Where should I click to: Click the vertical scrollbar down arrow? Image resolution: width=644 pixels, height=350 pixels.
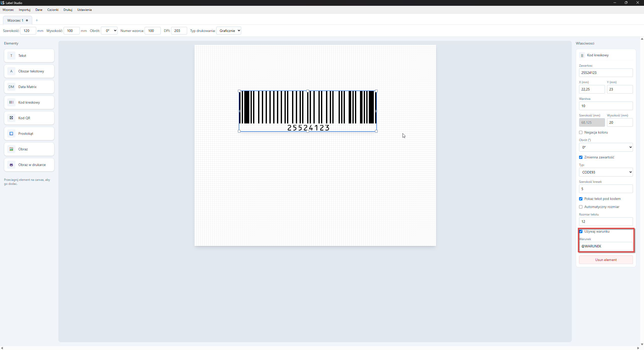pyautogui.click(x=642, y=344)
